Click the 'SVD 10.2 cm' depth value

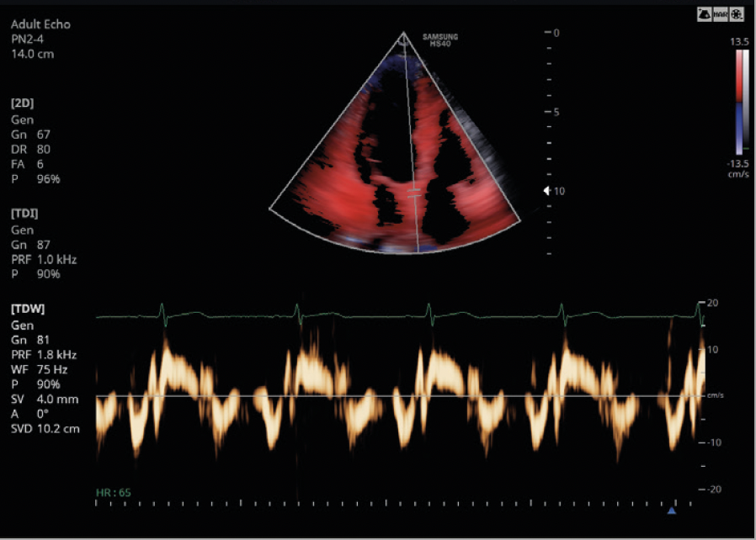pyautogui.click(x=45, y=429)
